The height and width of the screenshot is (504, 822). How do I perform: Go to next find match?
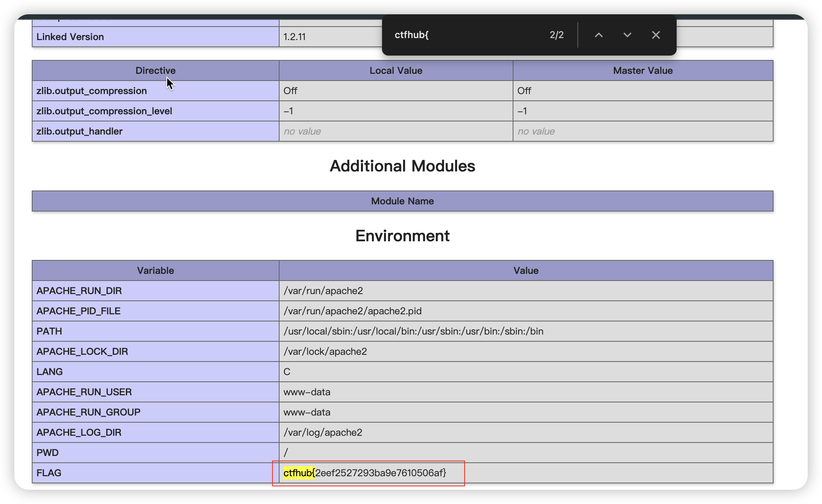pos(627,35)
